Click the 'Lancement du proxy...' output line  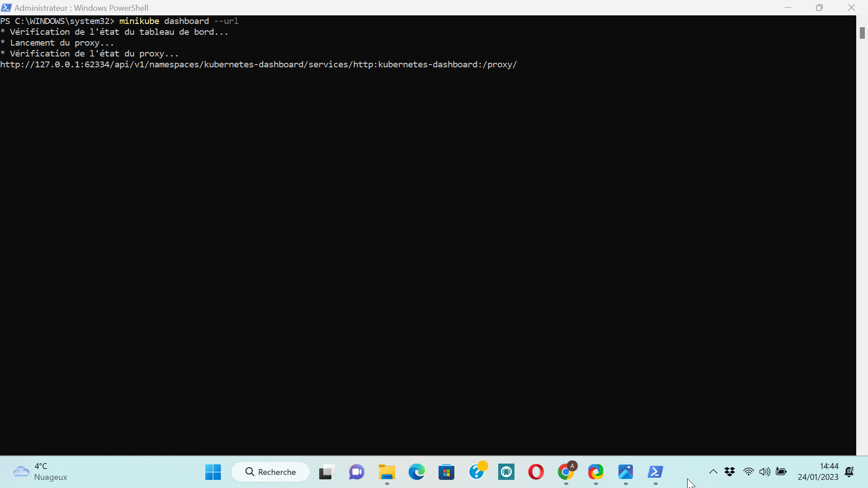tap(57, 43)
